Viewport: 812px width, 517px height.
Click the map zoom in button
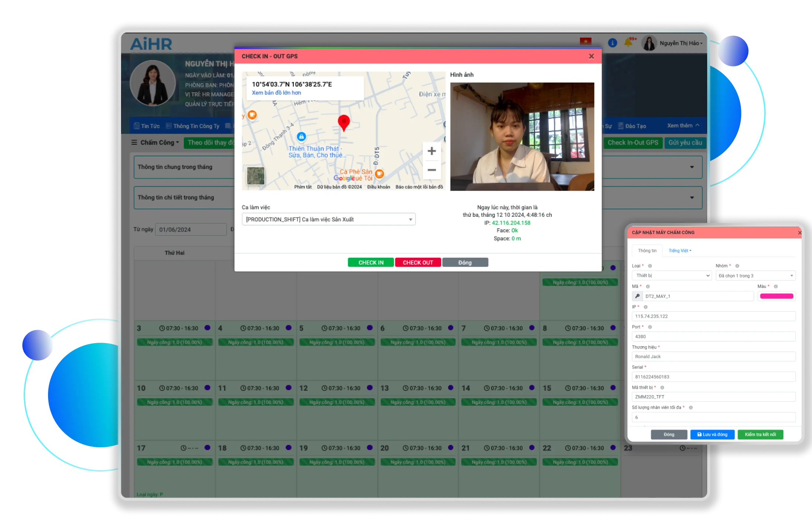[x=431, y=151]
